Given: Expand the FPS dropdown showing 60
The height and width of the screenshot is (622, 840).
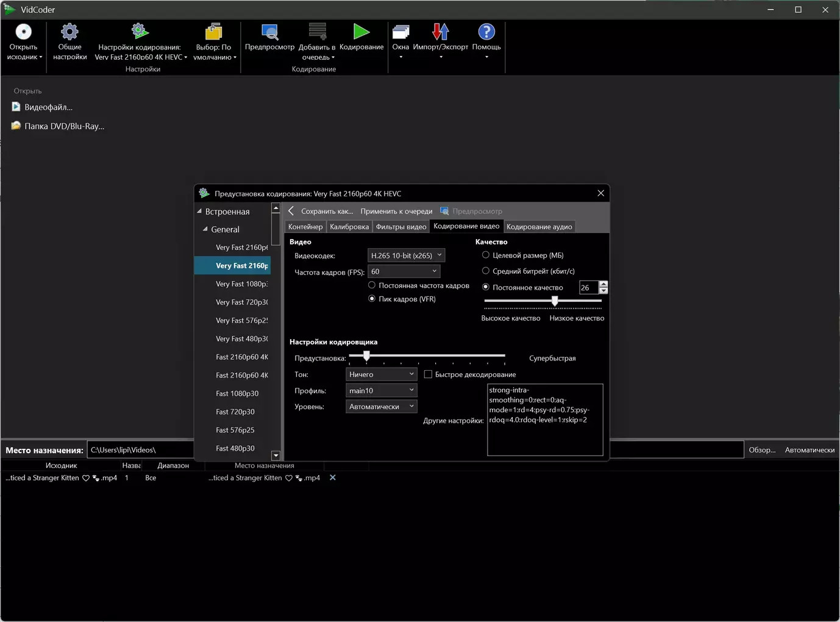Looking at the screenshot, I should coord(404,271).
